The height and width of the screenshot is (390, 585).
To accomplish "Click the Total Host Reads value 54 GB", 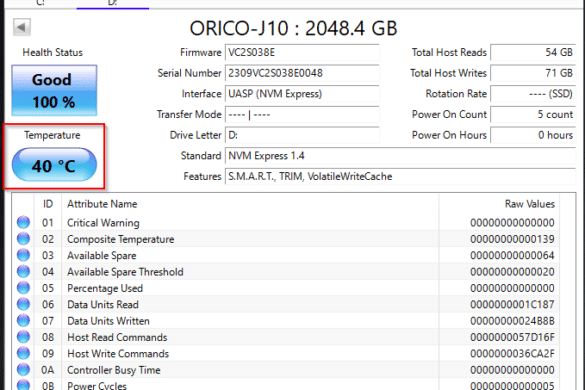I will 533,52.
